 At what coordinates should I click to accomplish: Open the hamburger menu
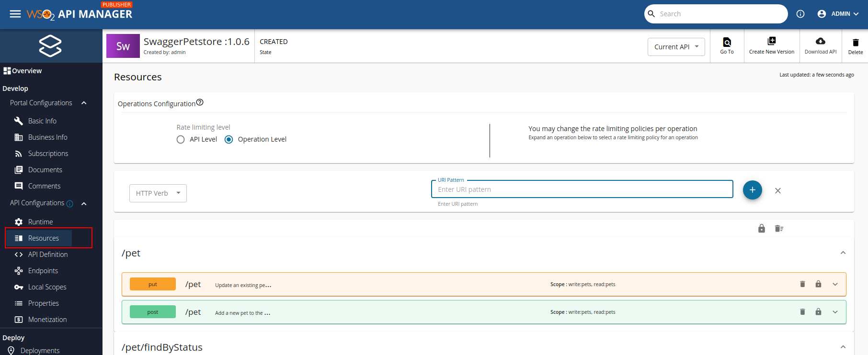point(15,14)
